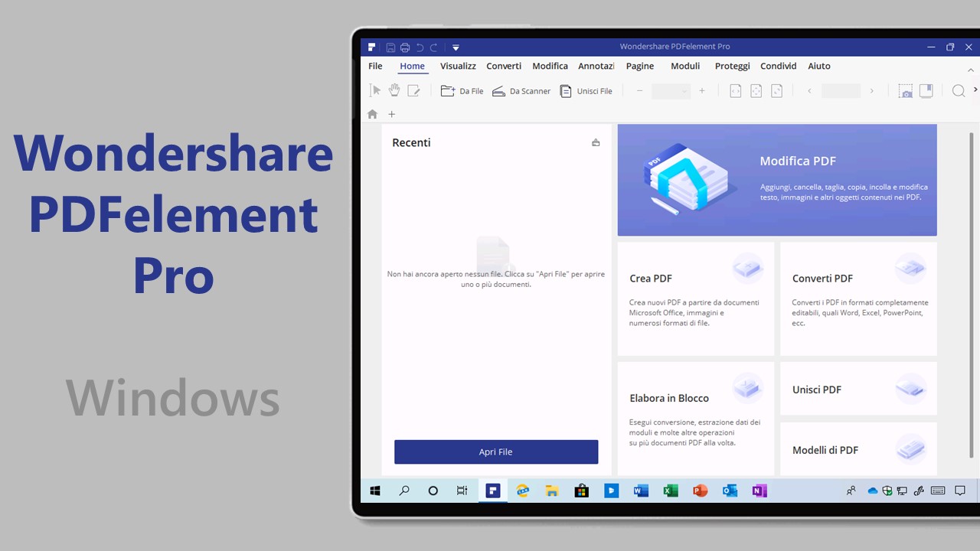This screenshot has height=551, width=980.
Task: Expand toolbar overflow arrow at right
Action: tap(975, 90)
